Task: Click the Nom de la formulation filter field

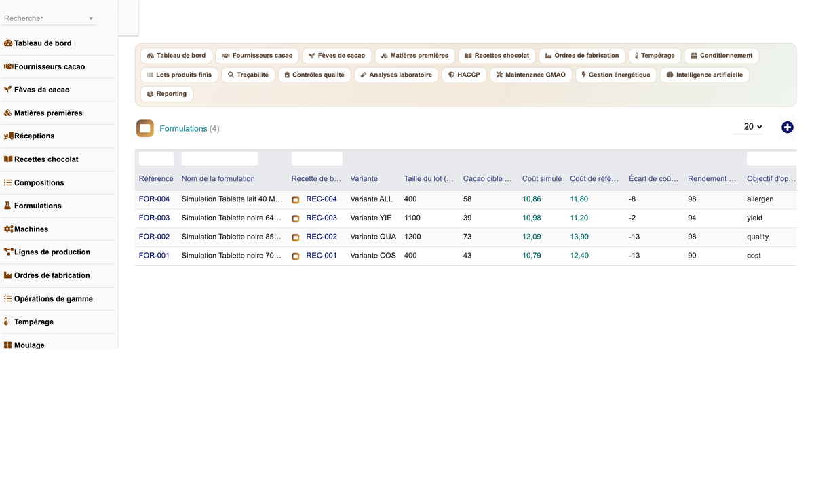Action: click(220, 159)
